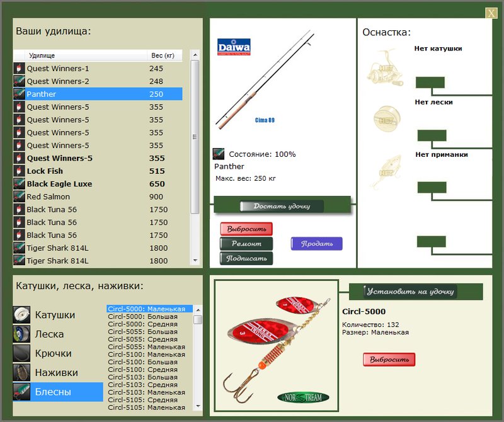Click Выбросить button for Circl-5000 lure

point(389,359)
